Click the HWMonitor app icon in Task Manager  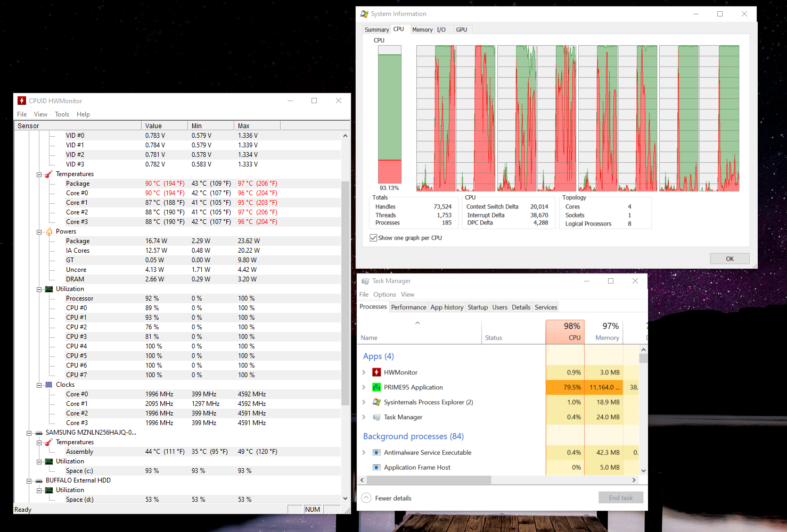[x=376, y=372]
